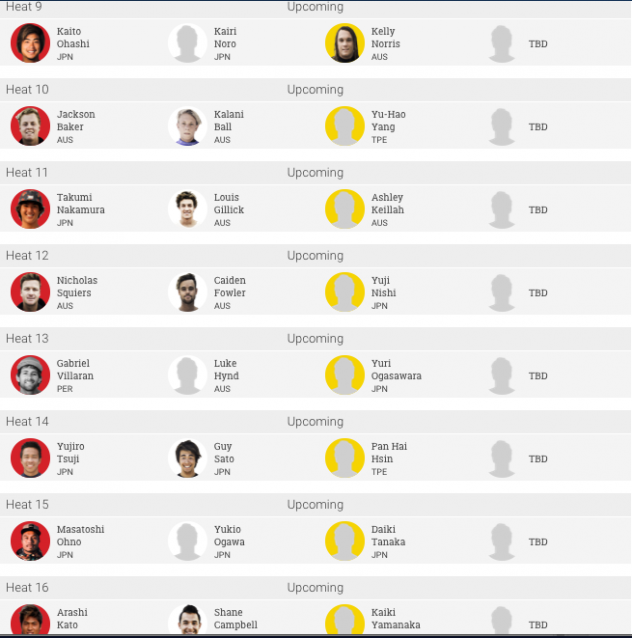Click Takumi Nakamura's athlete photo
The height and width of the screenshot is (638, 632).
click(30, 209)
